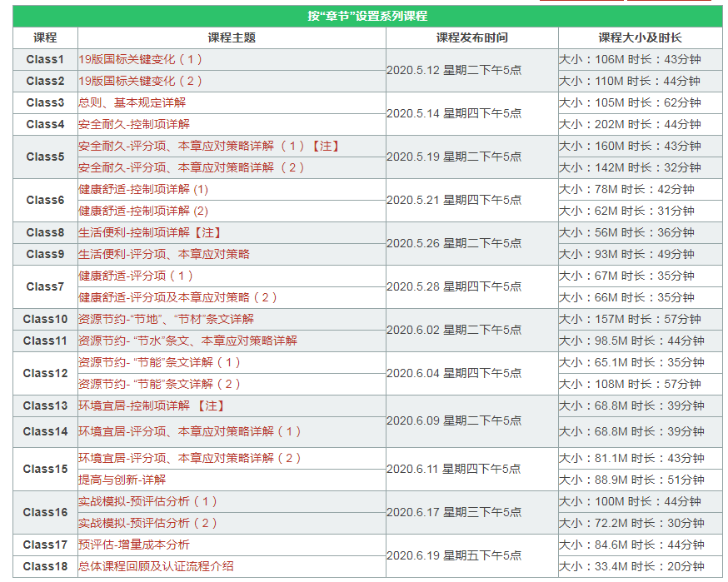Select the Class18 cell
The width and height of the screenshot is (728, 582).
pyautogui.click(x=45, y=567)
